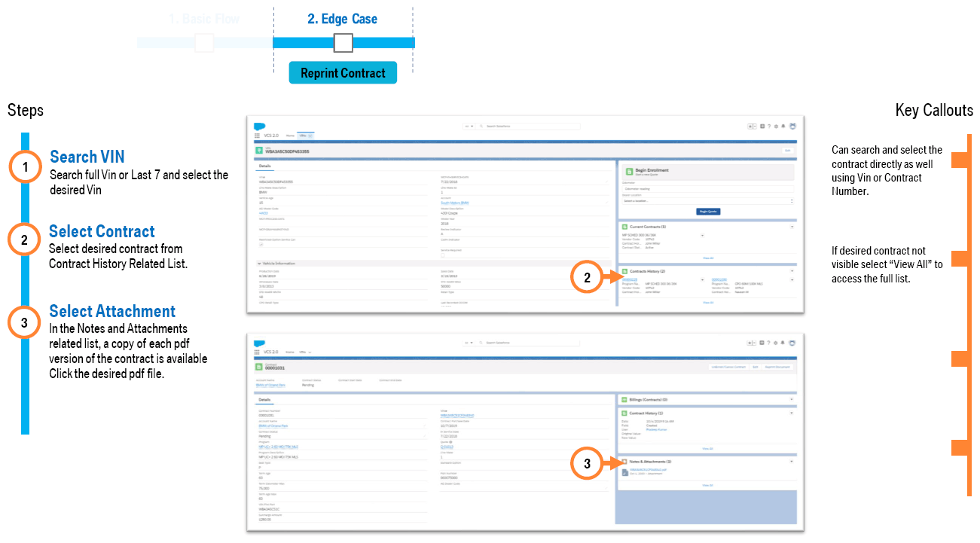This screenshot has width=980, height=543.
Task: Switch to the VINs tab in top screenshot
Action: coord(303,136)
